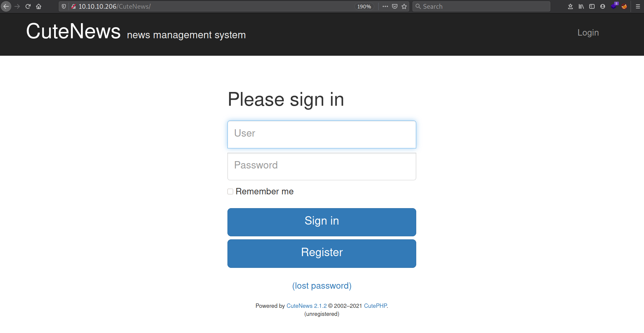The image size is (644, 333).
Task: Click Login in the top navigation bar
Action: [588, 33]
